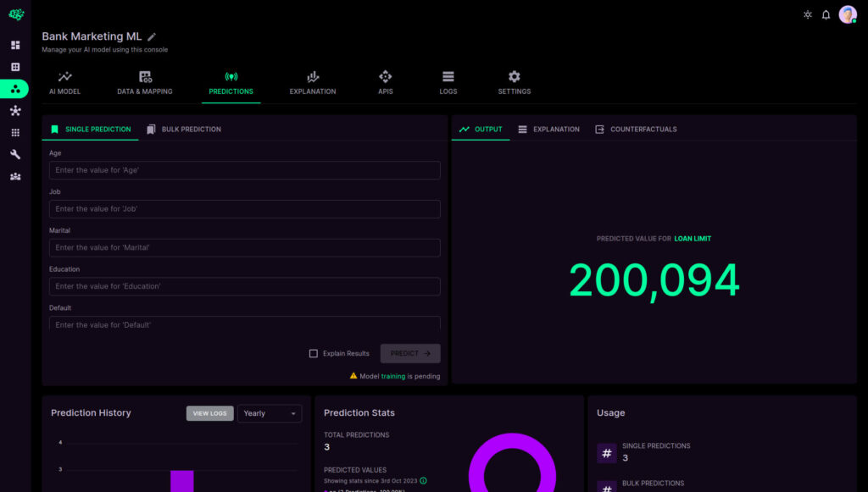Viewport: 868px width, 492px height.
Task: Open the Settings tab
Action: tap(515, 83)
